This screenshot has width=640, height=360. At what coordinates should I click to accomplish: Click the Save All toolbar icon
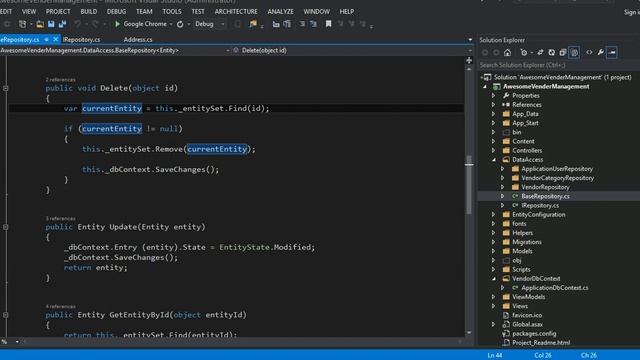click(x=62, y=24)
